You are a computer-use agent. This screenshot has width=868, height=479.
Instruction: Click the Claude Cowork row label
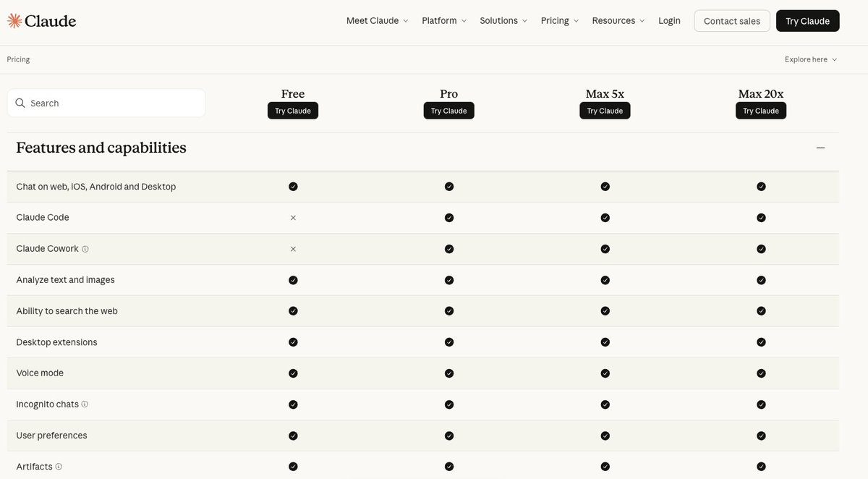pyautogui.click(x=47, y=249)
